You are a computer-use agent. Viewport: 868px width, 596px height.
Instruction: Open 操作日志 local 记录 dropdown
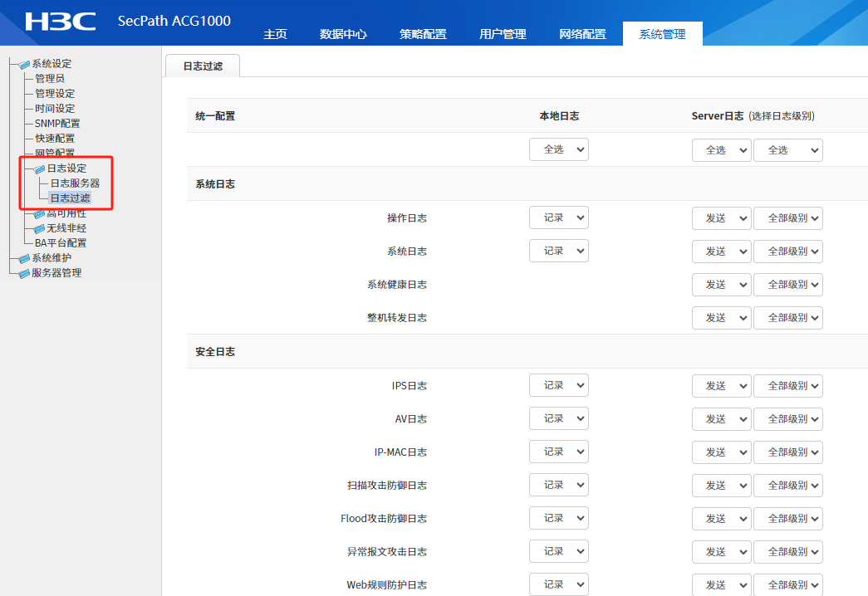pos(558,218)
